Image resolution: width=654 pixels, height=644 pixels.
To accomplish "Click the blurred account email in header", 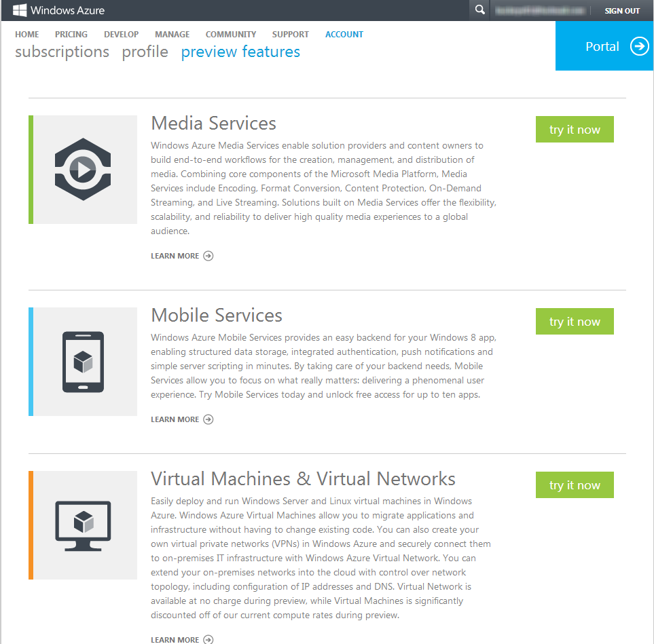I will (x=540, y=10).
